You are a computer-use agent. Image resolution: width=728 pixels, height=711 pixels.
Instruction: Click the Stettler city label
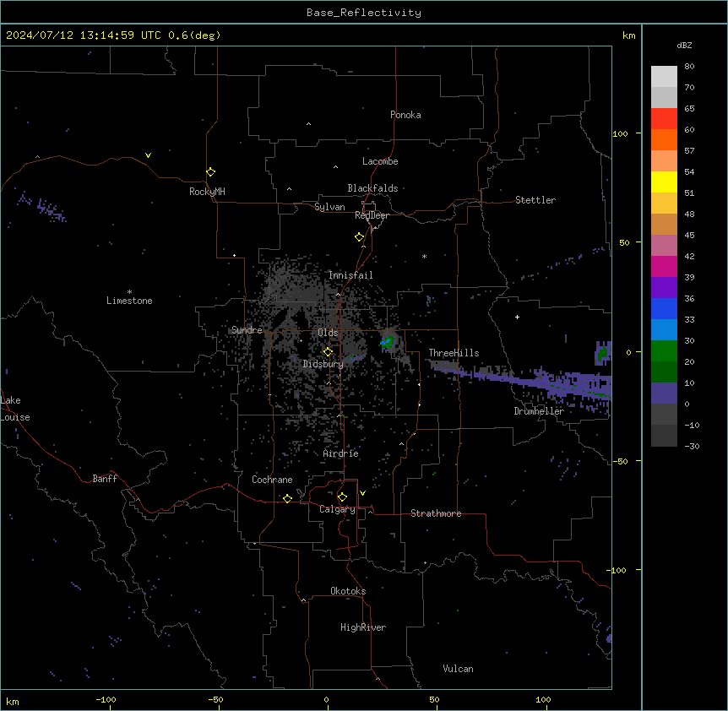click(535, 200)
